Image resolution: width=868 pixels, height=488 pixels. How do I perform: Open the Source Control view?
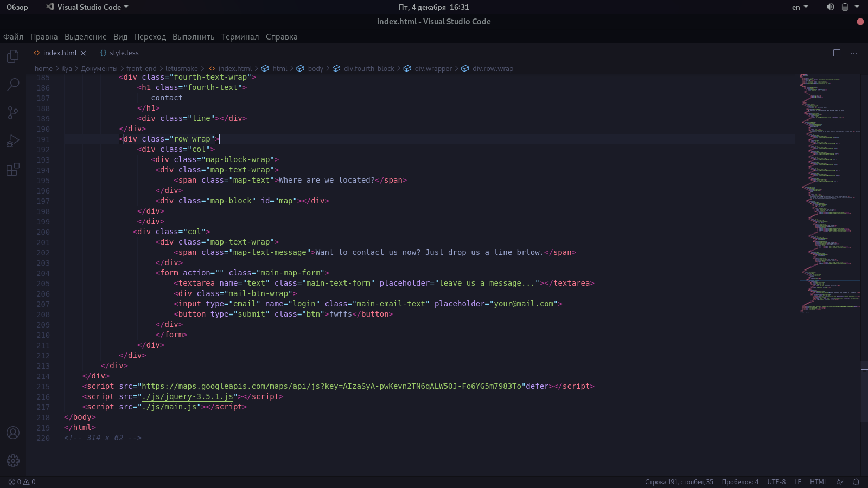13,112
